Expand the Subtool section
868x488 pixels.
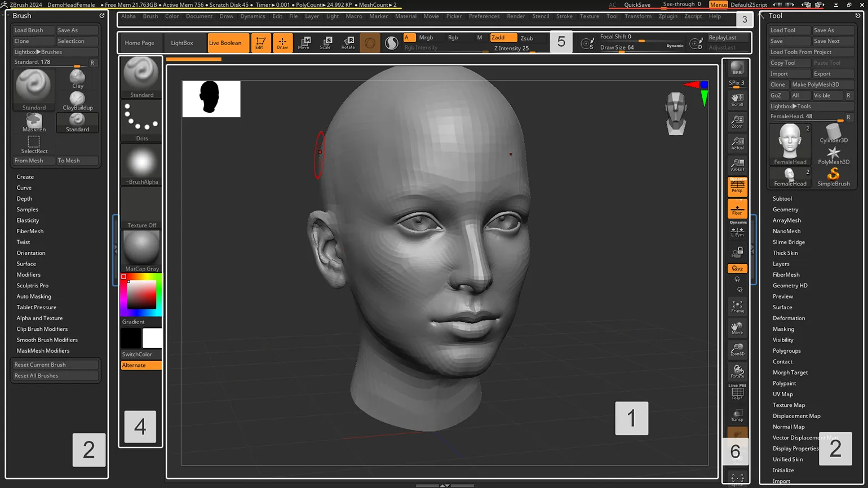coord(782,199)
